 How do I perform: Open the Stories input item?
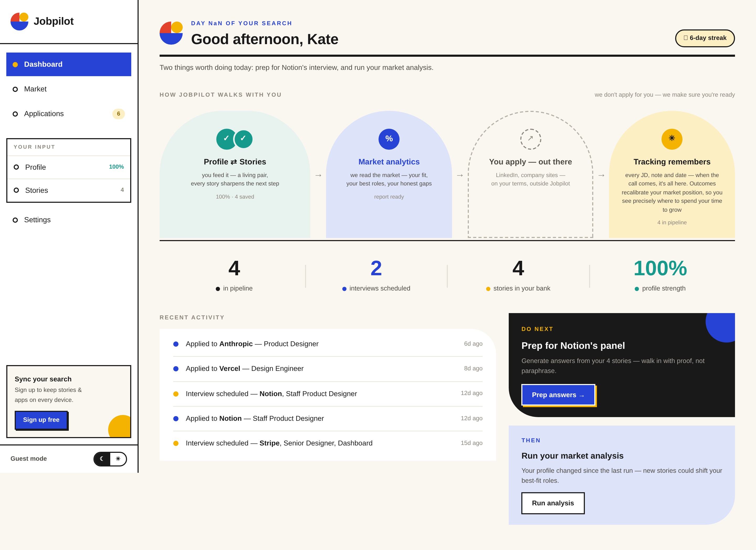(69, 190)
